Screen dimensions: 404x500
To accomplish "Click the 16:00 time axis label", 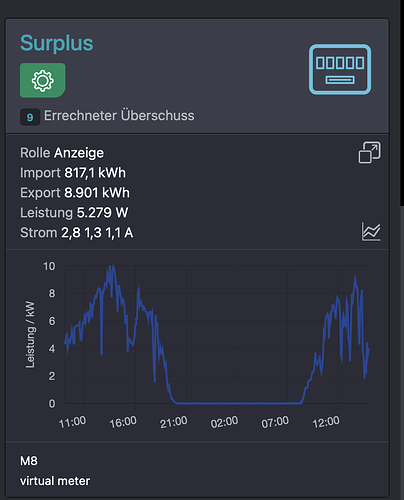I will (123, 422).
